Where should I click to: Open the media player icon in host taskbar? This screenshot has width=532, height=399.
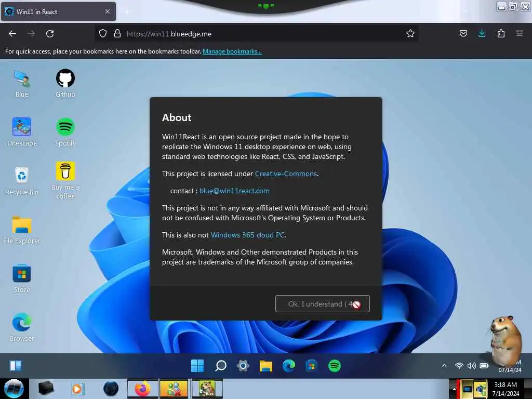(78, 389)
